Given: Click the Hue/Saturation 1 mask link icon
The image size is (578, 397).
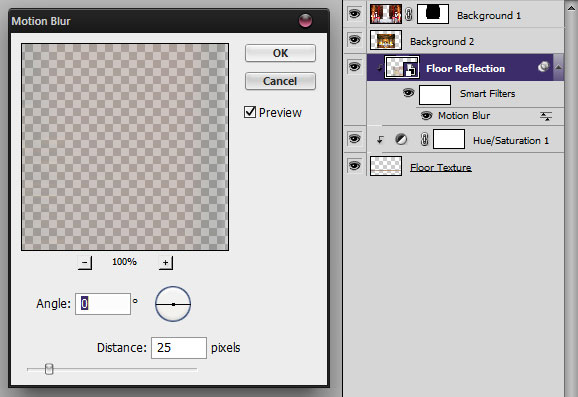Looking at the screenshot, I should click(424, 139).
